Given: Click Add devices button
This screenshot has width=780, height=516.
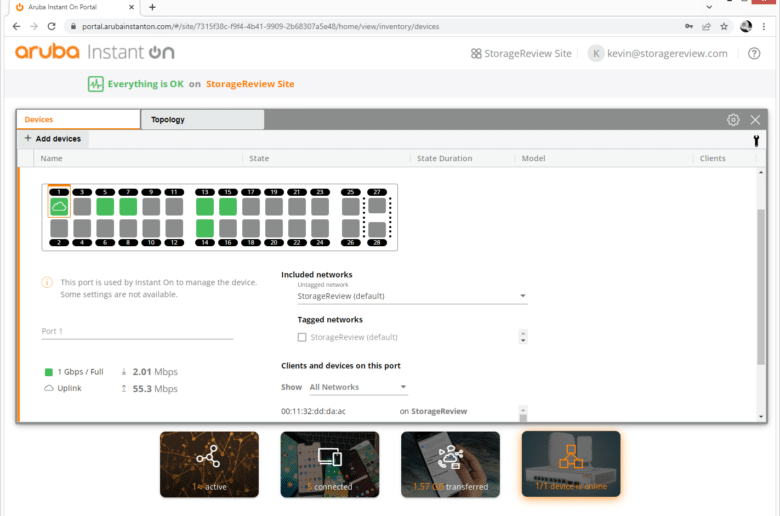Looking at the screenshot, I should point(53,139).
